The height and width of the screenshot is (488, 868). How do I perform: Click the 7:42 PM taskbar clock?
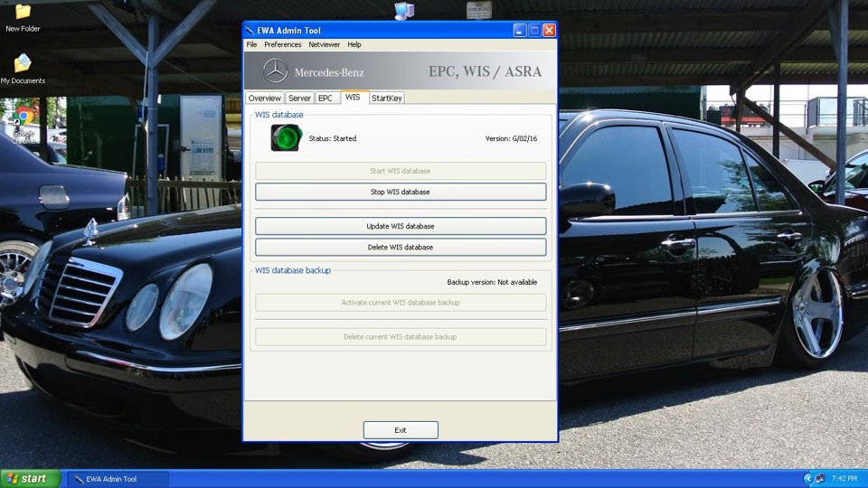point(844,479)
